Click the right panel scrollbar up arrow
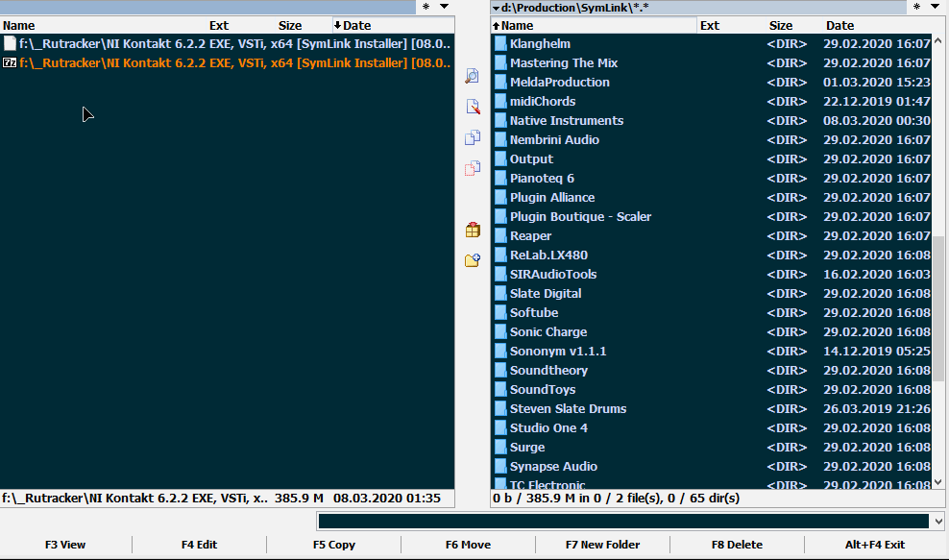Viewport: 949px width, 560px height. point(938,41)
